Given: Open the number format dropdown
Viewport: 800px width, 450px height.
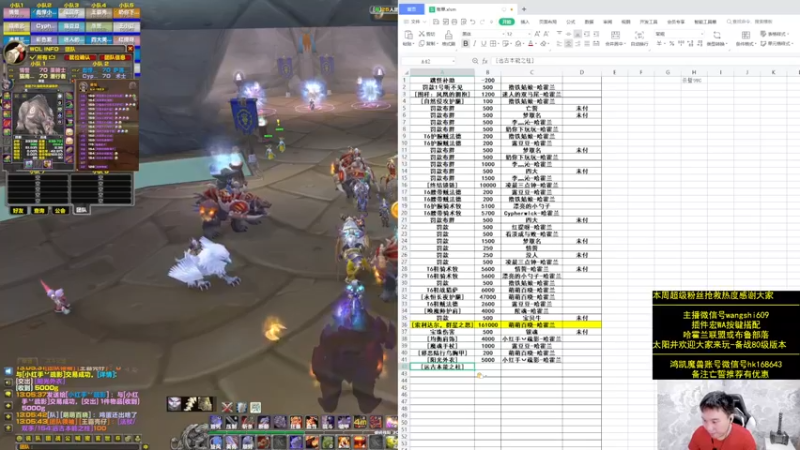Looking at the screenshot, I should (702, 34).
